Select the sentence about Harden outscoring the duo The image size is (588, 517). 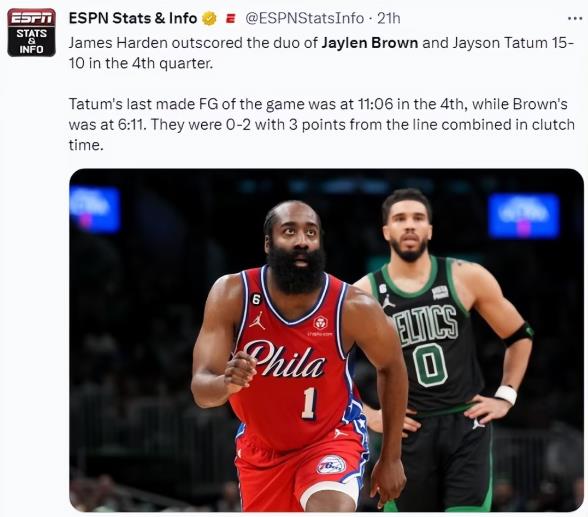click(321, 53)
